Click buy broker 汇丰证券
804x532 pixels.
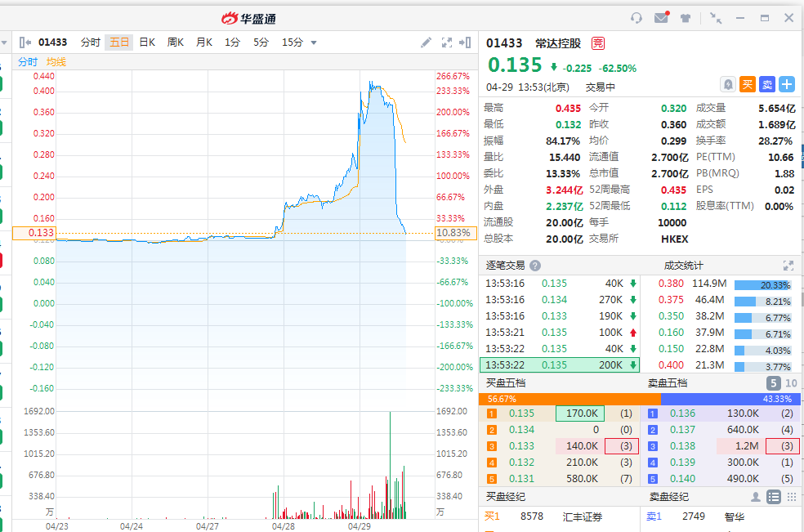582,516
